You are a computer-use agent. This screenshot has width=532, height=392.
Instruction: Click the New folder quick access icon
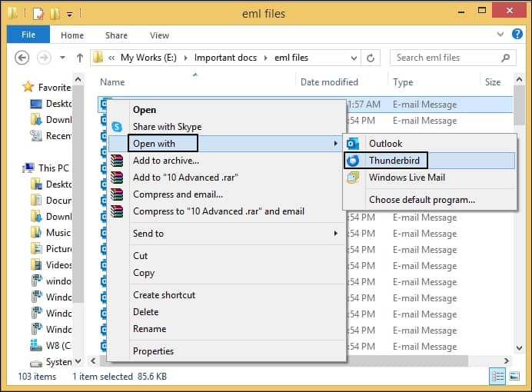tap(55, 14)
